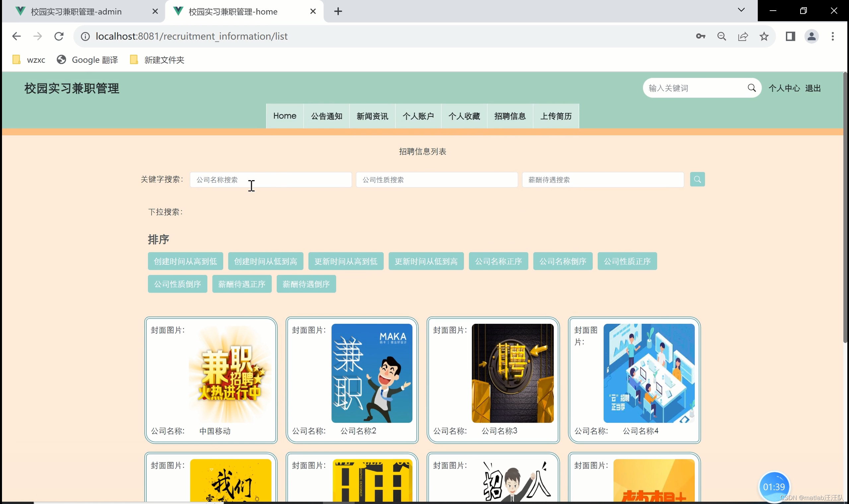Bookmark this page with the star icon
This screenshot has height=504, width=849.
click(764, 36)
